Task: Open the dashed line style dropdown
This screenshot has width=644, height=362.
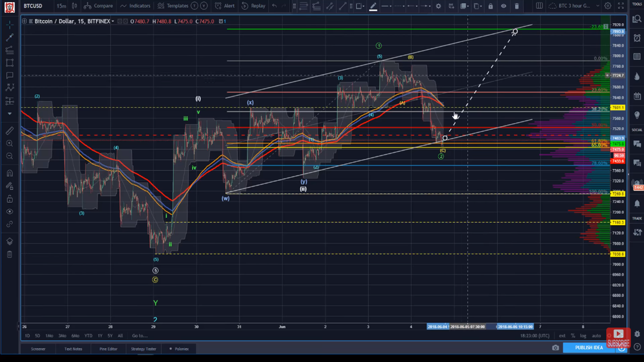Action: 400,6
